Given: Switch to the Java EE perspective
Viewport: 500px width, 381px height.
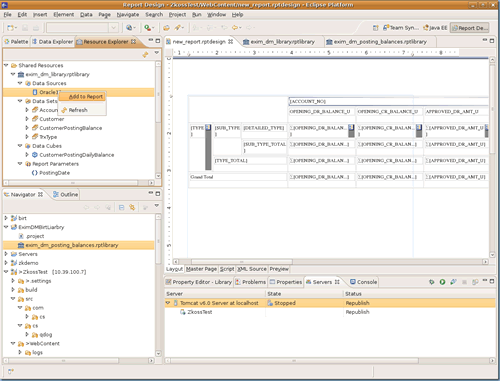Looking at the screenshot, I should click(435, 28).
